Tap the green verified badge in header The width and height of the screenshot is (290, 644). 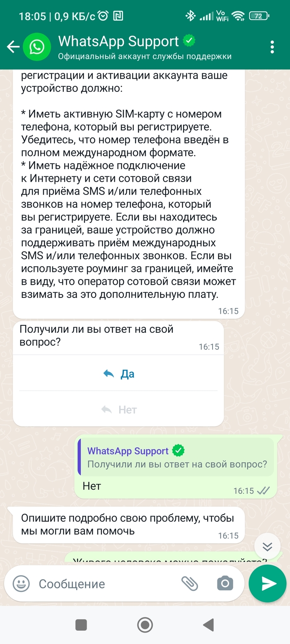point(189,41)
